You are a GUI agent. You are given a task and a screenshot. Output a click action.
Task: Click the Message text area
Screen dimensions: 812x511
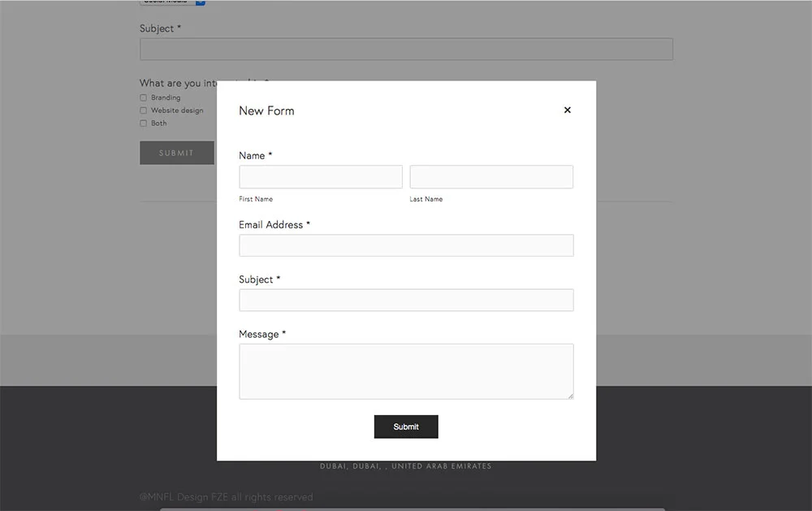(406, 371)
